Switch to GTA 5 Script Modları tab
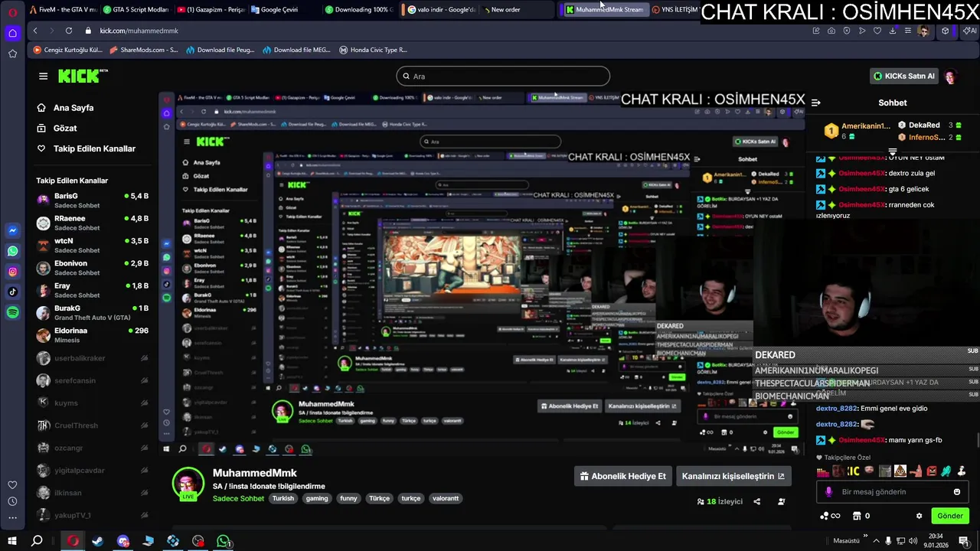This screenshot has width=980, height=551. pos(135,9)
